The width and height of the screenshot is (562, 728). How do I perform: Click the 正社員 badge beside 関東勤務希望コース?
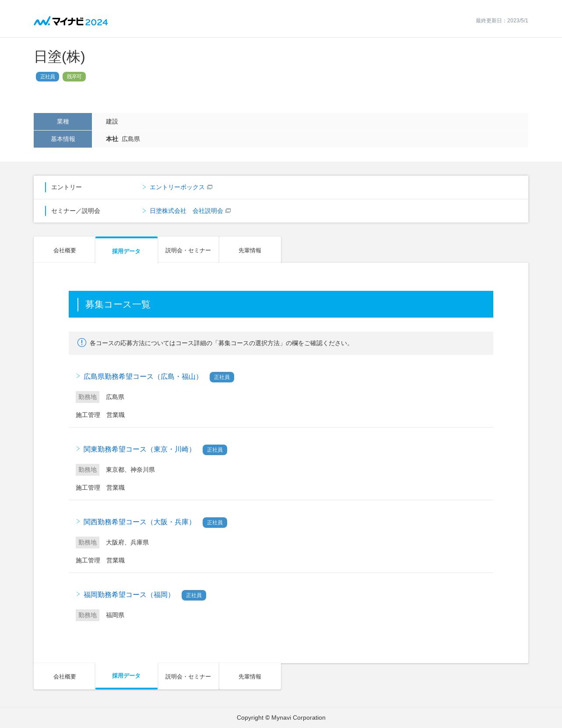click(x=215, y=450)
